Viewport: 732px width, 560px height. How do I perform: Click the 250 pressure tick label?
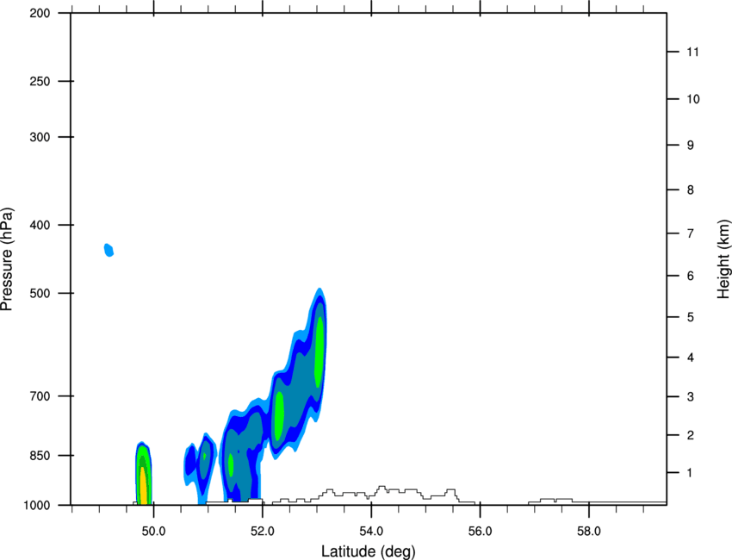pos(40,81)
